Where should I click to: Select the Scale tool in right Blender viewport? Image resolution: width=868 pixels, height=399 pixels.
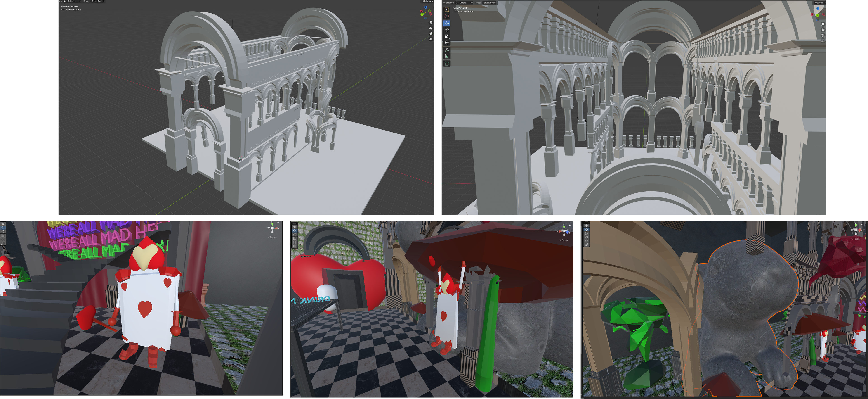(447, 36)
